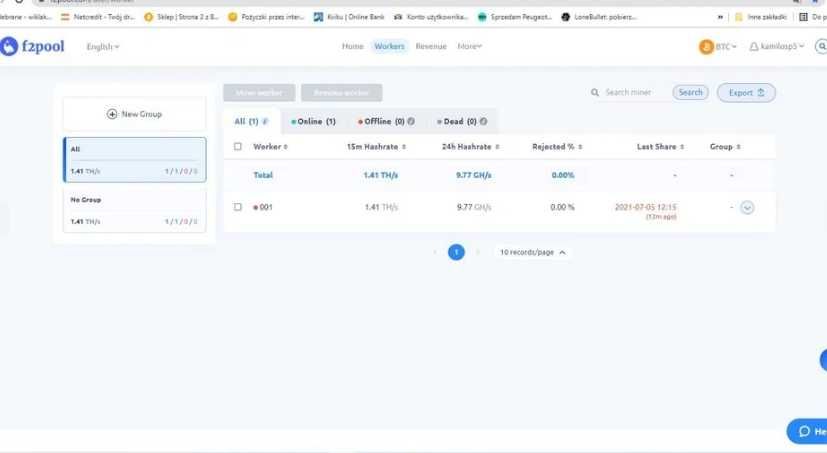Expand the worker 001 row chevron
This screenshot has width=827, height=453.
(x=747, y=207)
